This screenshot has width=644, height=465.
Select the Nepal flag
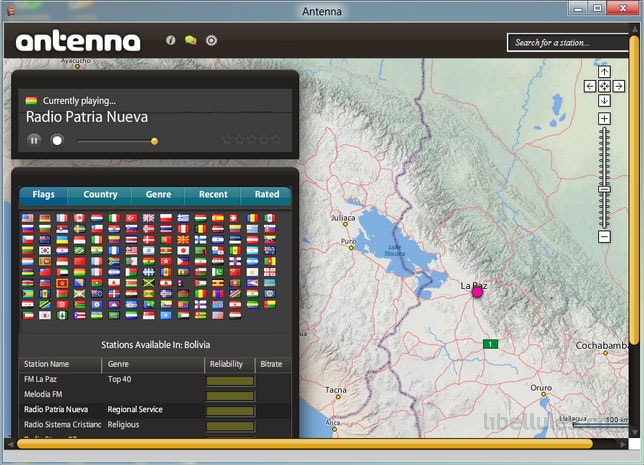point(180,283)
